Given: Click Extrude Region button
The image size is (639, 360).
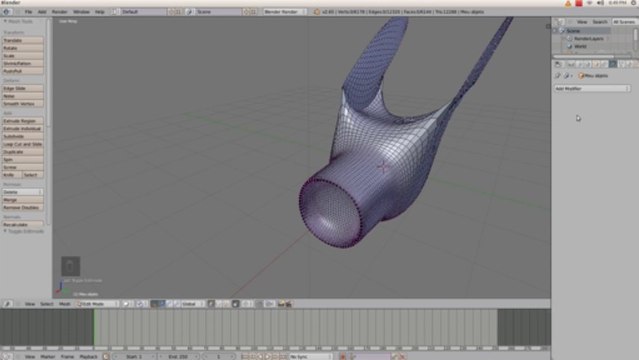Looking at the screenshot, I should pyautogui.click(x=23, y=121).
